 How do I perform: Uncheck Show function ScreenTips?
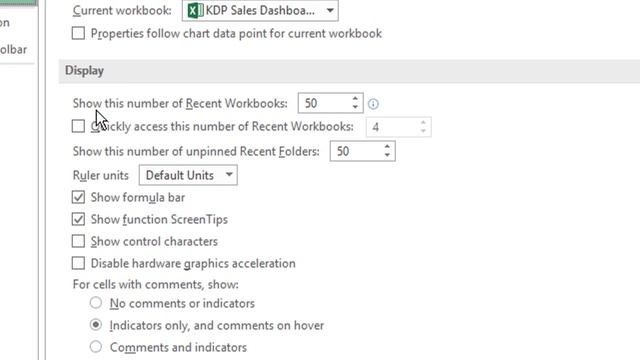tap(78, 219)
